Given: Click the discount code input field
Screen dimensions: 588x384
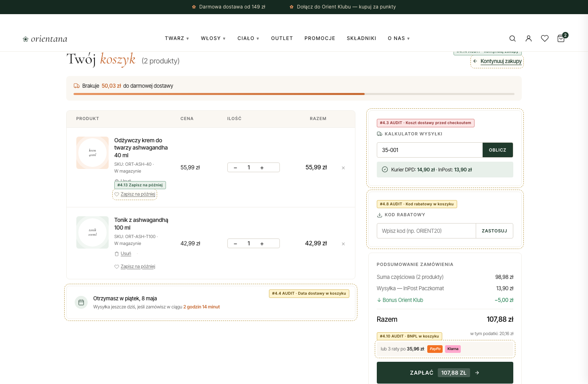Looking at the screenshot, I should (x=426, y=231).
